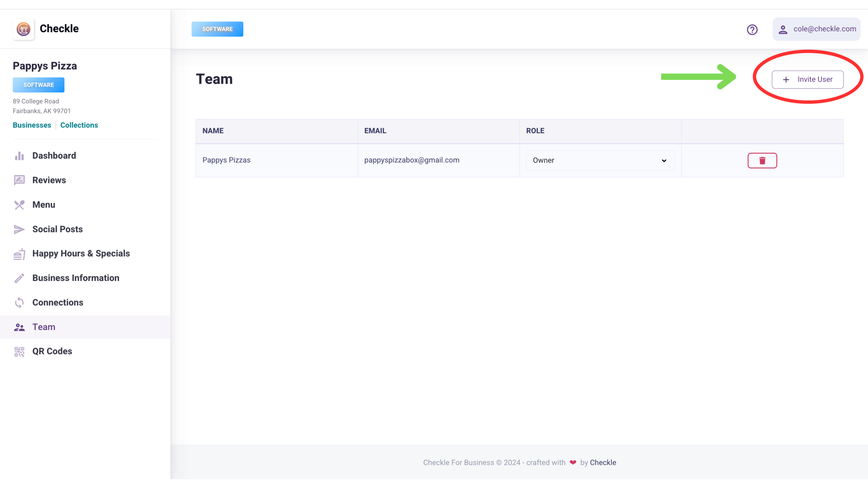Click the 89 College Road address text
868x488 pixels.
[36, 101]
